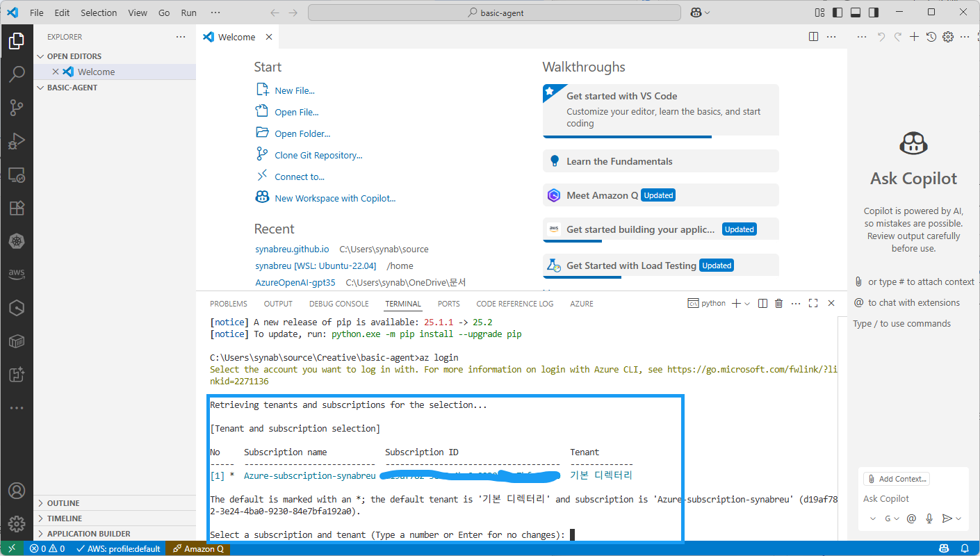The image size is (980, 556).
Task: Open the Search view in activity bar
Action: pyautogui.click(x=17, y=74)
